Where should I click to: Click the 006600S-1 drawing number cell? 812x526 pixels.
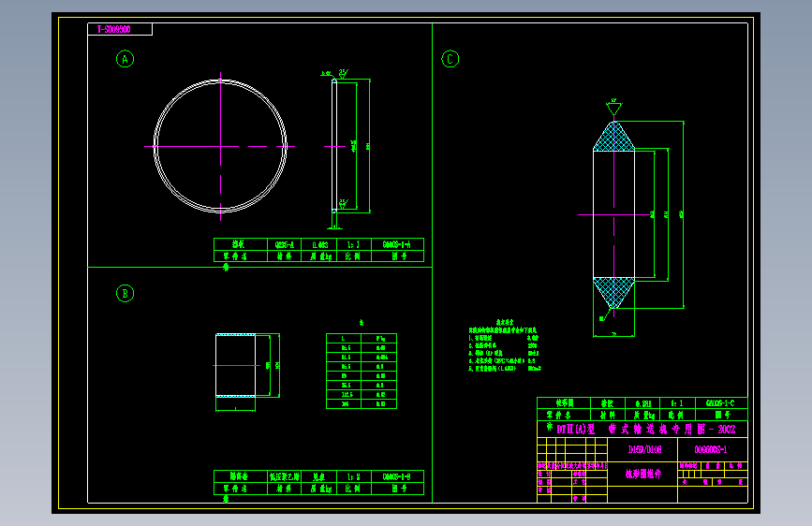point(712,449)
